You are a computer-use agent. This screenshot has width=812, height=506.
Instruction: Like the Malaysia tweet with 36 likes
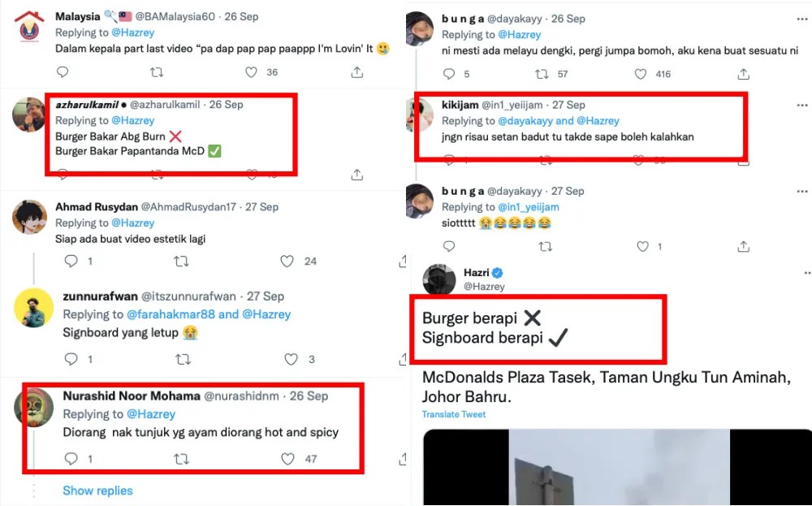point(250,72)
